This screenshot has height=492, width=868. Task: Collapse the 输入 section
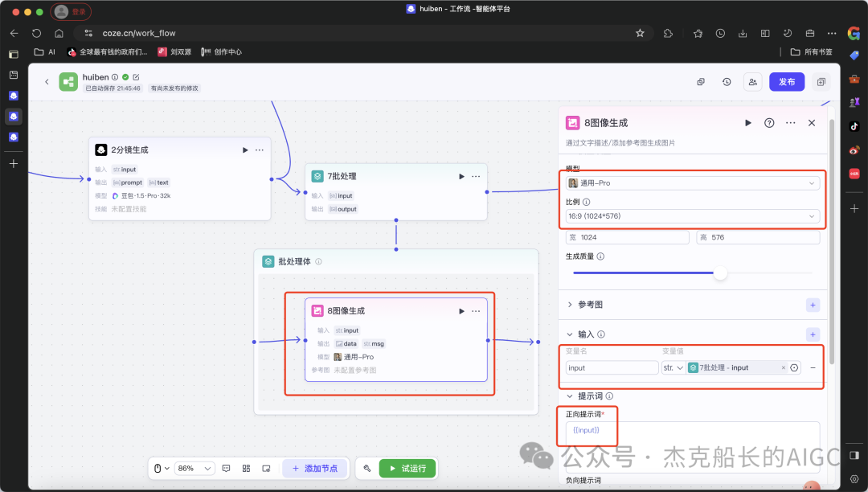pos(570,334)
